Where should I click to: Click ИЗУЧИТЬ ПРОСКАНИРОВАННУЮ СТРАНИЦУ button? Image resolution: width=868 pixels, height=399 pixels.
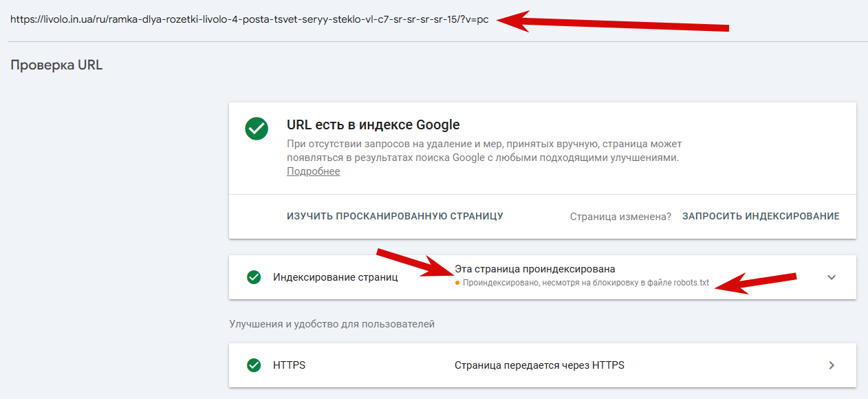pyautogui.click(x=395, y=216)
